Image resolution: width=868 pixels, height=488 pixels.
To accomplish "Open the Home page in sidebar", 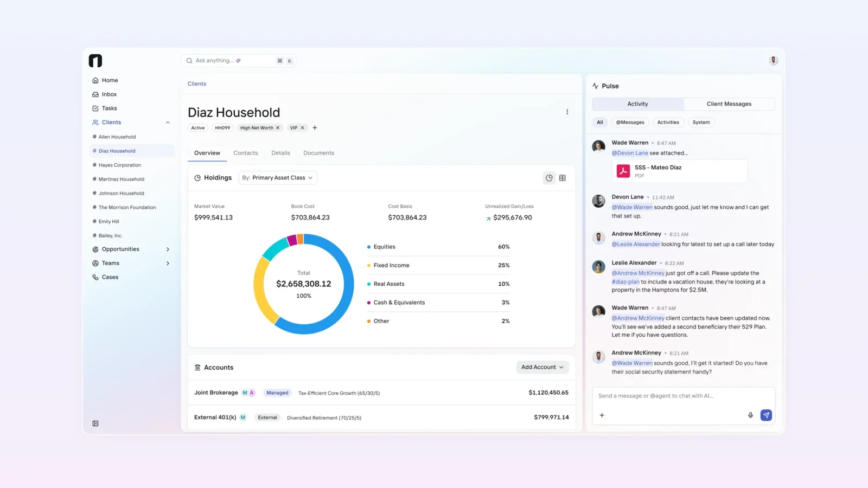I will coord(105,80).
